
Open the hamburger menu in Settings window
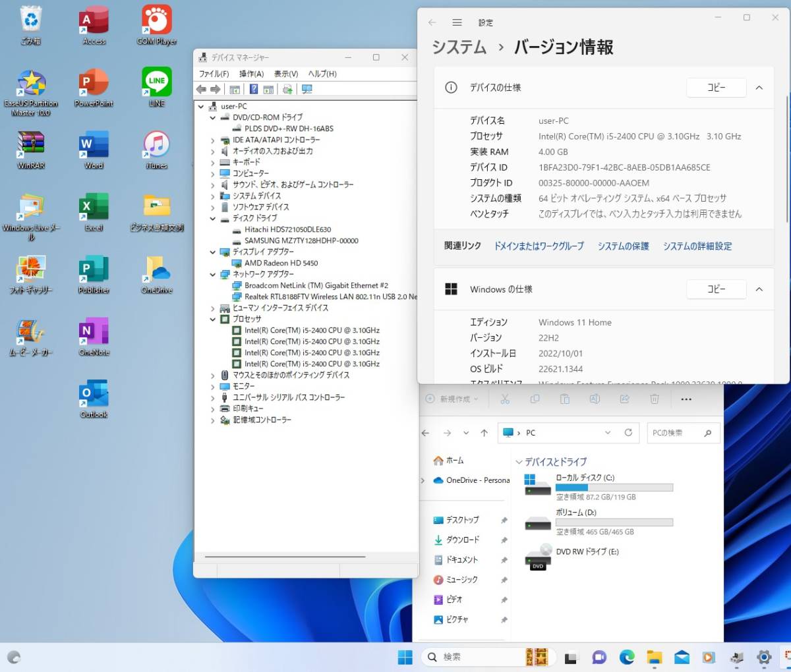[x=457, y=22]
